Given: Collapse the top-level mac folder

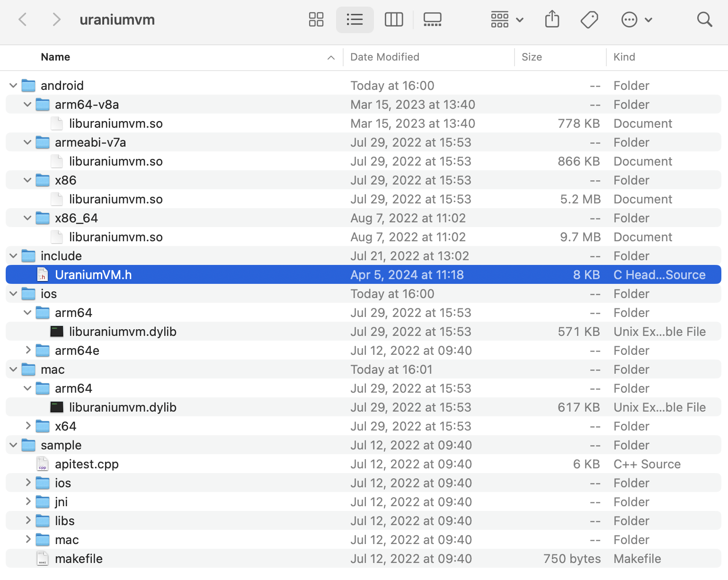Looking at the screenshot, I should coord(13,369).
